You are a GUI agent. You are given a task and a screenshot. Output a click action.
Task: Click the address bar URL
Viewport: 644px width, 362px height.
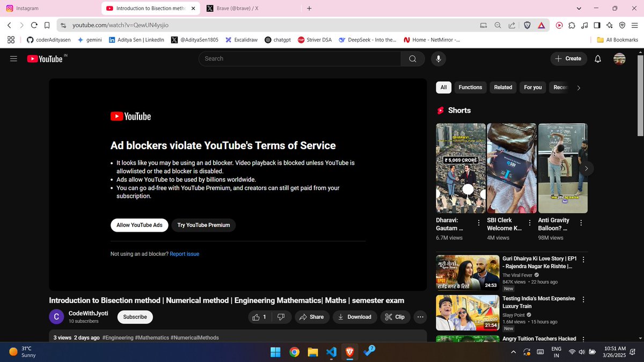coord(121,25)
